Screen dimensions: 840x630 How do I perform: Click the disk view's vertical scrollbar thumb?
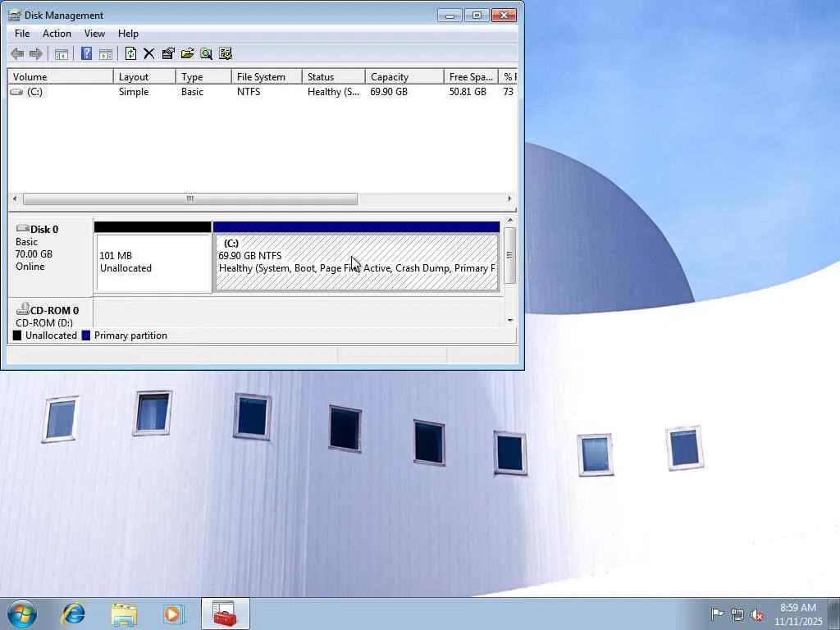coord(510,256)
